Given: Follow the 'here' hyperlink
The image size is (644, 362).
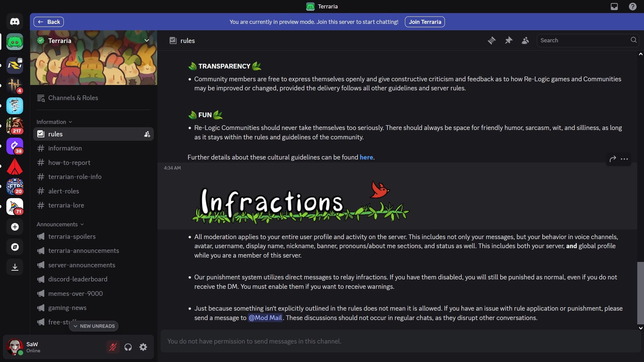Looking at the screenshot, I should click(366, 157).
